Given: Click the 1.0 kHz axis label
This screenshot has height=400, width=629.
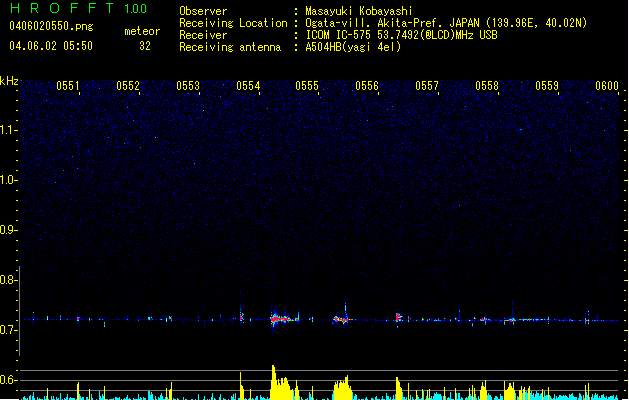Looking at the screenshot, I should click(x=9, y=180).
